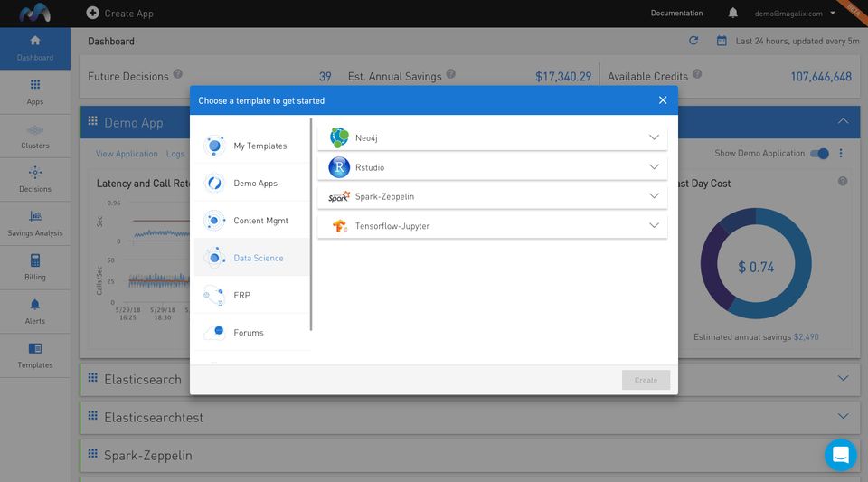Click the category list scrollbar
868x482 pixels.
[x=311, y=224]
